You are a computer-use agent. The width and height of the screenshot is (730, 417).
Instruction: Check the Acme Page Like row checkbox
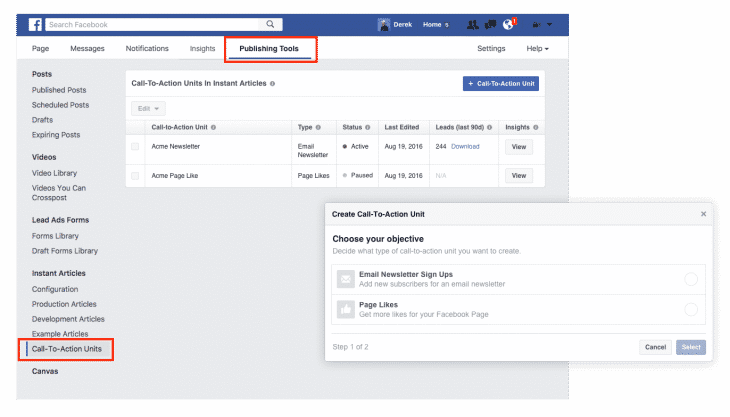point(135,176)
